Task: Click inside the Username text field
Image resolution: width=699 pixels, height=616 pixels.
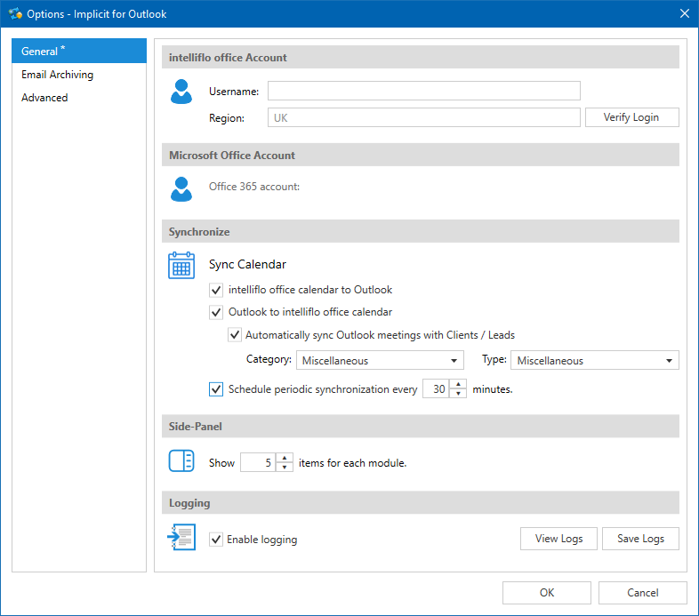Action: click(423, 91)
